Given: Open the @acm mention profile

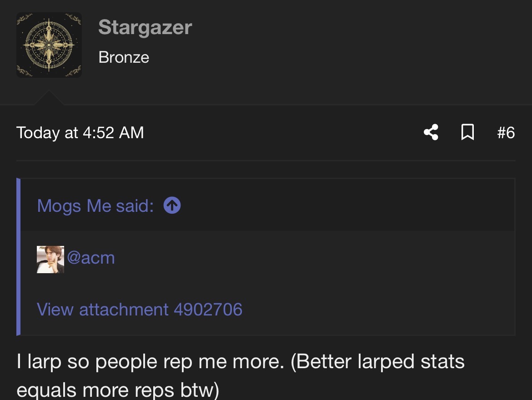Looking at the screenshot, I should [x=91, y=258].
